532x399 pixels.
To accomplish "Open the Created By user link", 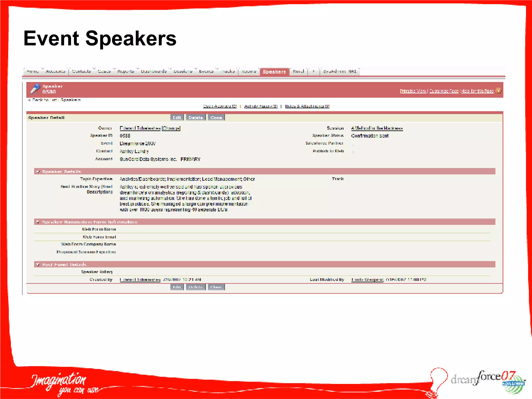I will point(140,280).
